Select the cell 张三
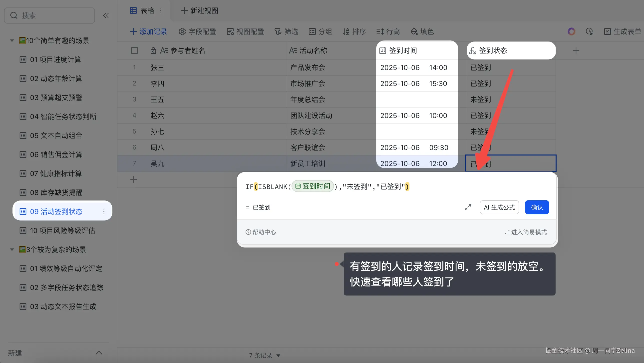Screen dimensions: 644x363 tap(157, 67)
